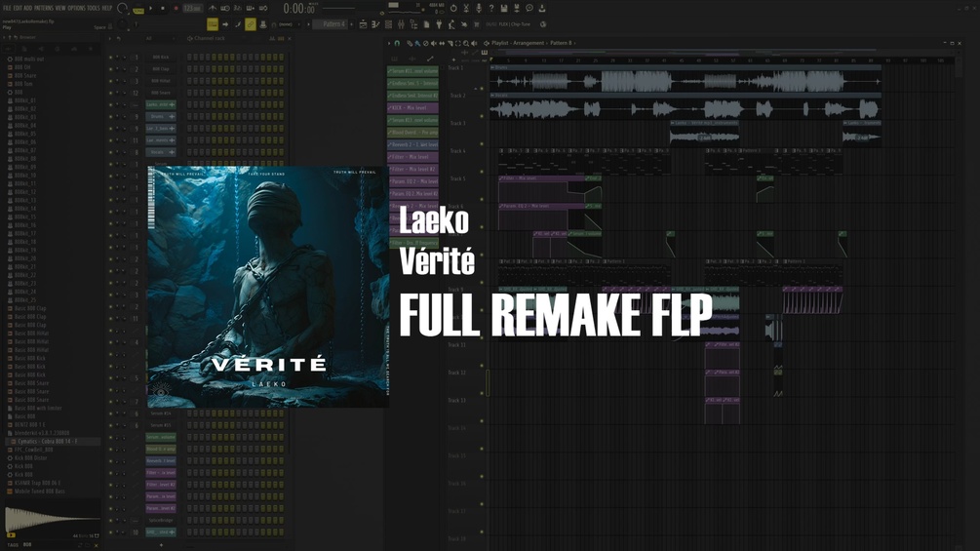The height and width of the screenshot is (551, 980).
Task: Click the chat bubble icon in top toolbar
Action: [529, 8]
